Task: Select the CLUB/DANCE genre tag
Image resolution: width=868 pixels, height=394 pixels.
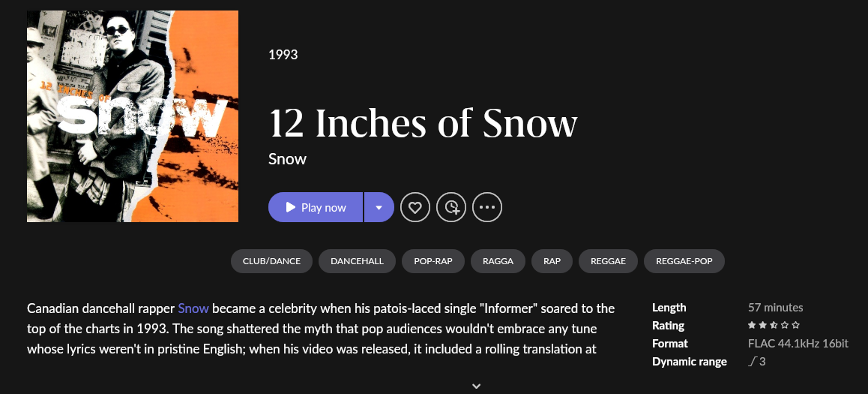Action: pyautogui.click(x=271, y=261)
